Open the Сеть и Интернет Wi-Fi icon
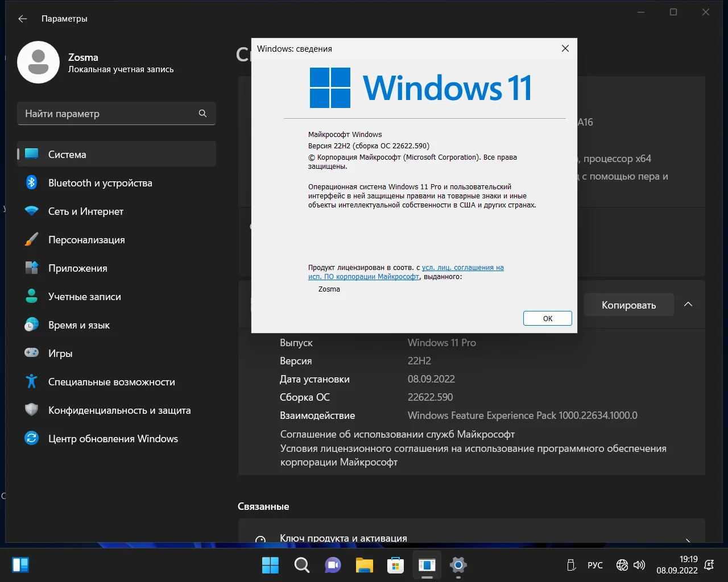 pos(32,211)
